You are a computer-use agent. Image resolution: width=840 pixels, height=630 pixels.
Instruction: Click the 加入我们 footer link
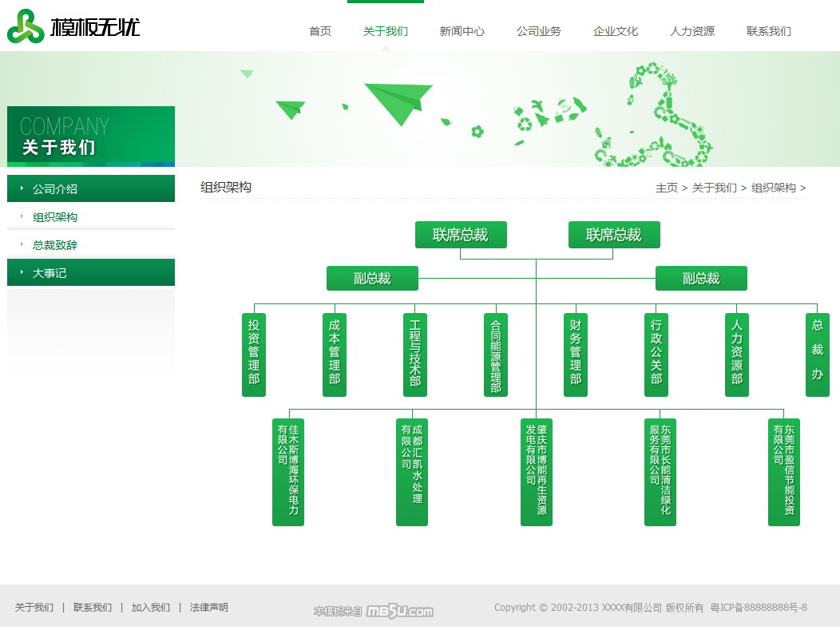(151, 608)
